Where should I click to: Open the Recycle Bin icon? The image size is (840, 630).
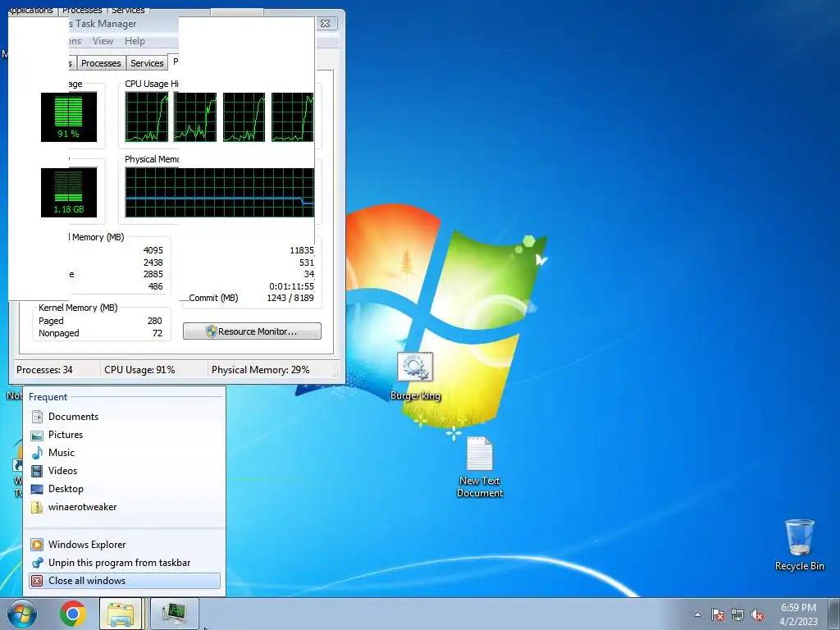[799, 545]
